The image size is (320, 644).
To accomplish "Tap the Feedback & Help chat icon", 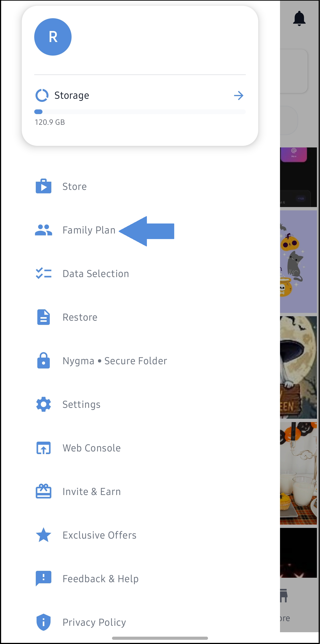I will pyautogui.click(x=44, y=578).
